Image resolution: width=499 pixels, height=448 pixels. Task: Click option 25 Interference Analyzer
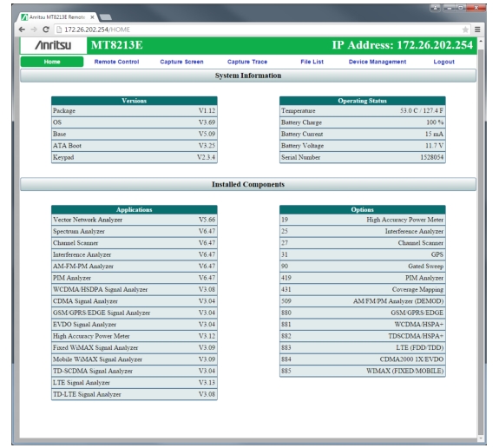[363, 232]
